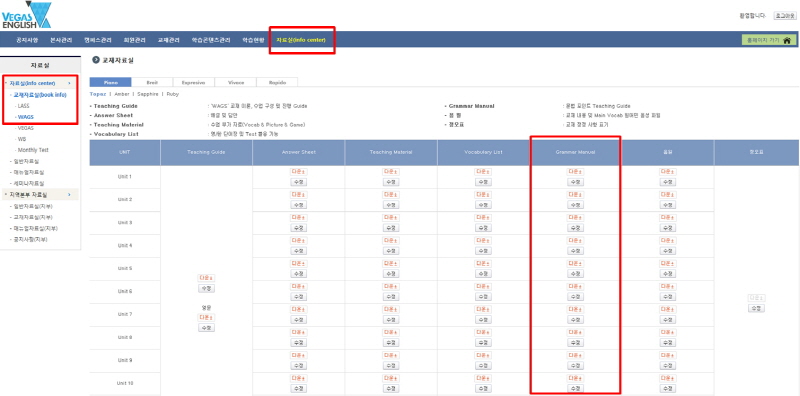
Task: Open the 회원관리 menu
Action: tap(134, 40)
